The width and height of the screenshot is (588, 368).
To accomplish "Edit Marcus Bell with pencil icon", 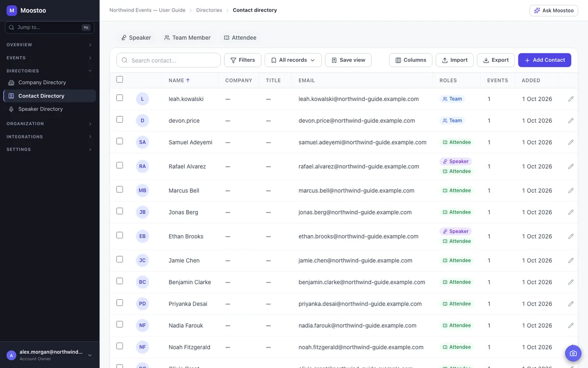I will 571,190.
